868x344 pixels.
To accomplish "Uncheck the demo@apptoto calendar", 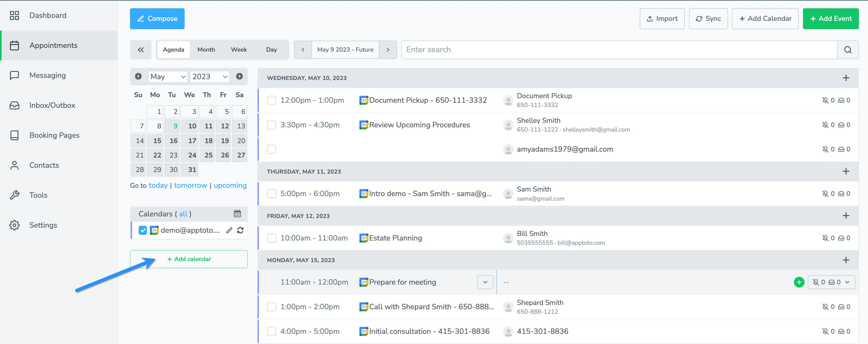I will click(x=143, y=231).
